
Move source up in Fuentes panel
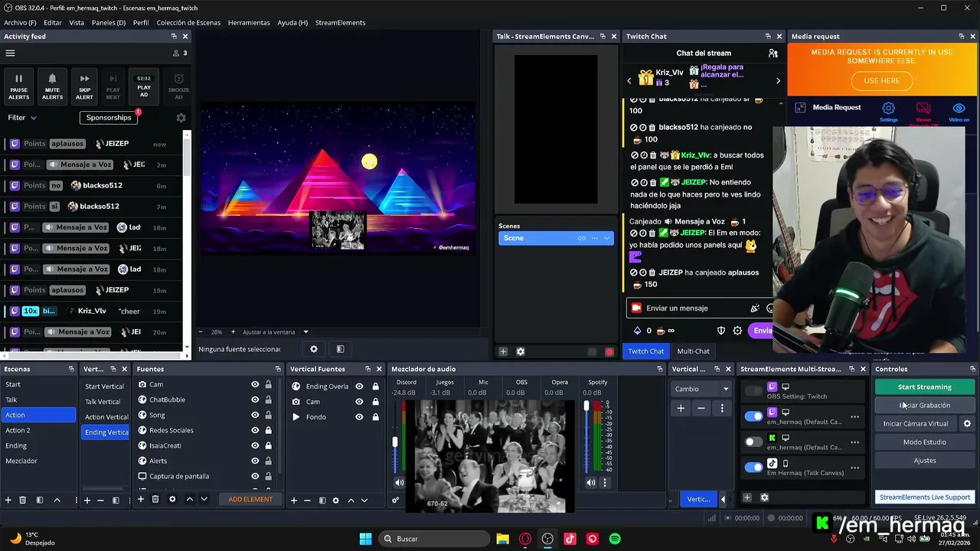[190, 500]
